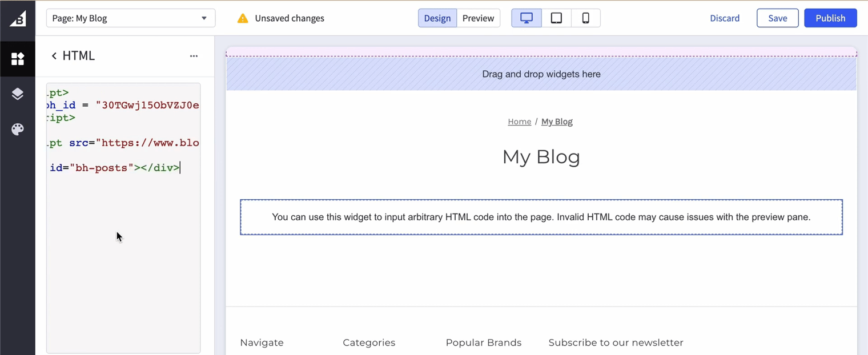The height and width of the screenshot is (355, 868).
Task: Click the My Blog breadcrumb link
Action: point(557,122)
